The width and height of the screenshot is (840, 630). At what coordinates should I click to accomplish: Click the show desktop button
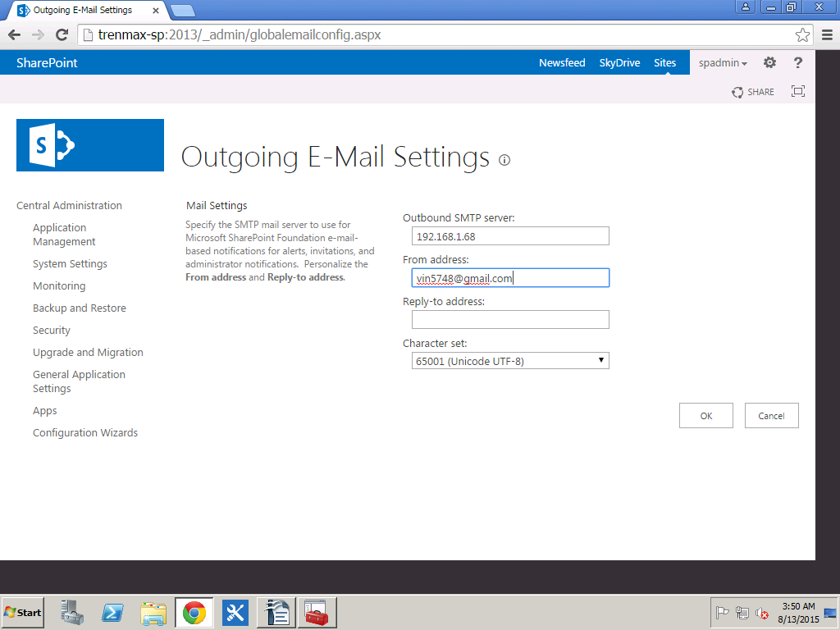click(831, 612)
